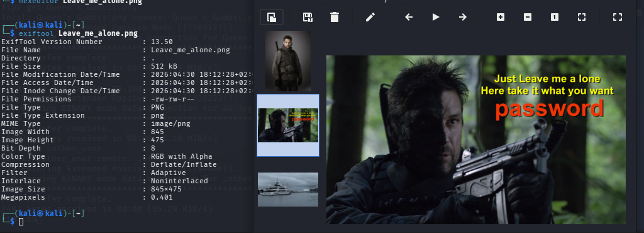
Task: Click the 'Image Width' label
Action: pos(25,132)
